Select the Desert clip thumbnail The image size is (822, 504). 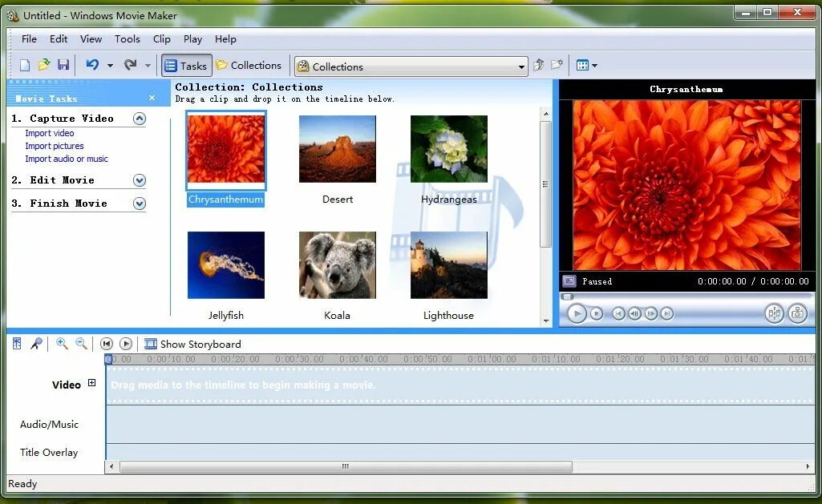[338, 149]
